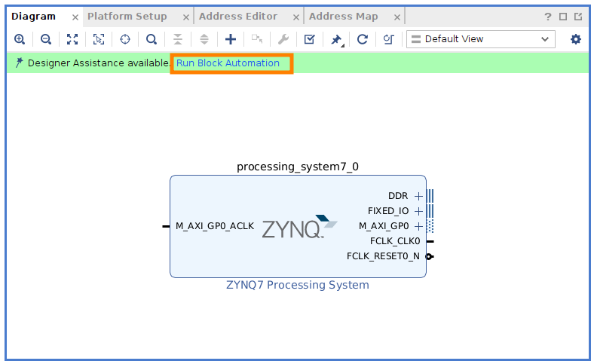Screen dimensions: 594x364
Task: Click the pin toolbar icon
Action: 336,39
